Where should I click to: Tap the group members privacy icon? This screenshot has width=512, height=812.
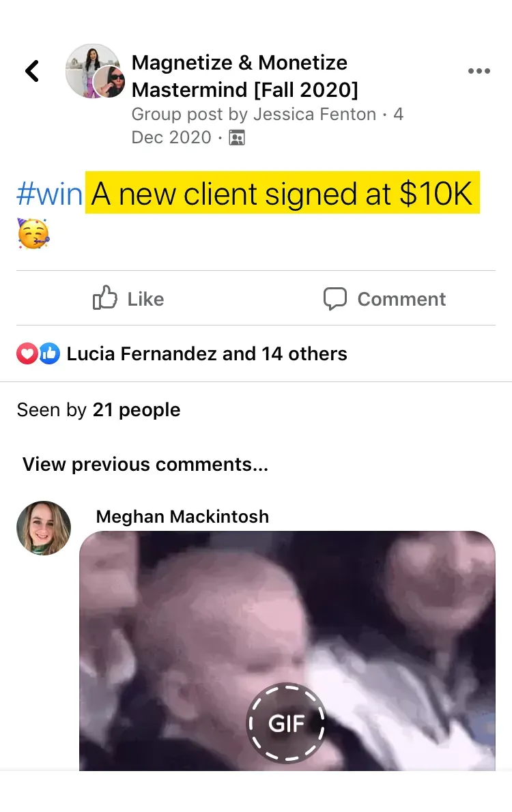237,138
